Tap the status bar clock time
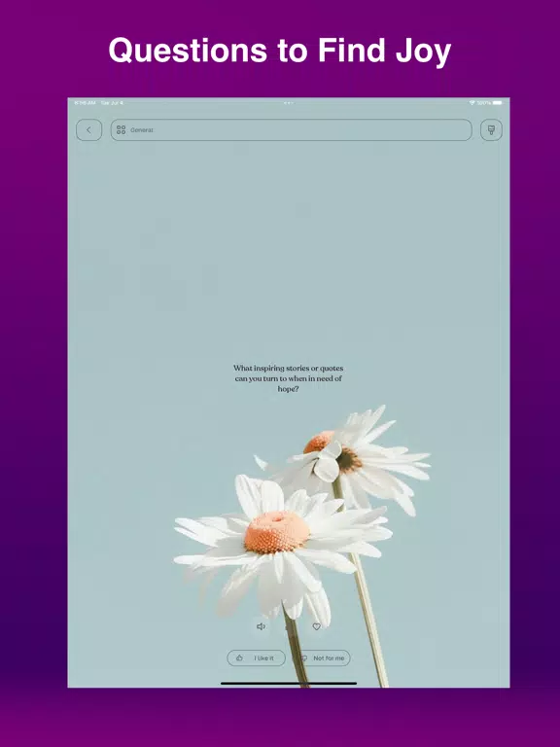The height and width of the screenshot is (747, 560). [86, 103]
